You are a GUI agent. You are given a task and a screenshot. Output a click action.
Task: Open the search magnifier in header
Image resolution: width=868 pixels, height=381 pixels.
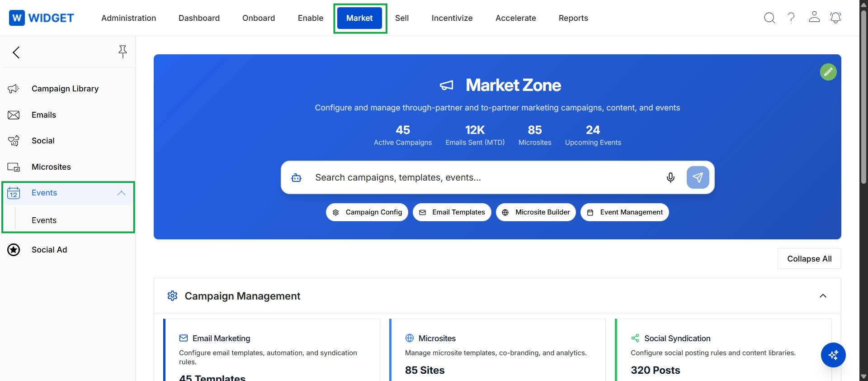(769, 18)
